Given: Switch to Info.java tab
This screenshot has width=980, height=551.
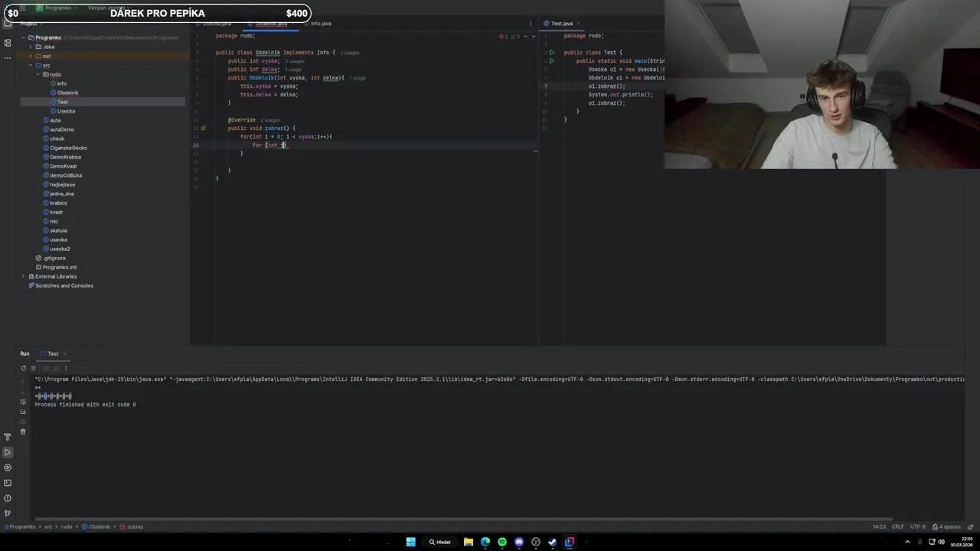Looking at the screenshot, I should tap(318, 24).
